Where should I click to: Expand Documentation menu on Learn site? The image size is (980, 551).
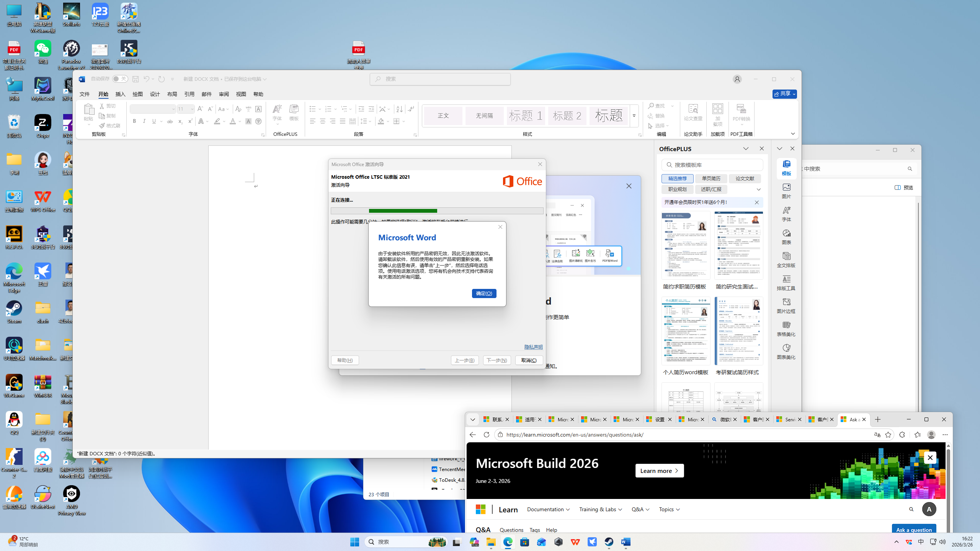pos(548,509)
